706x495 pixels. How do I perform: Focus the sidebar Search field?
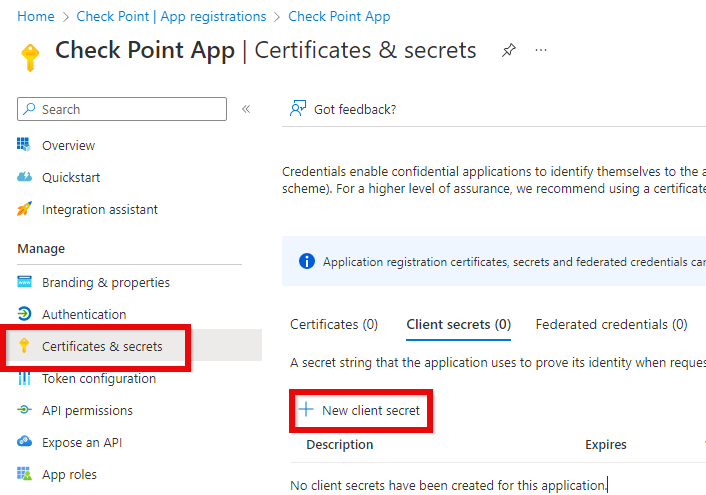pos(122,109)
